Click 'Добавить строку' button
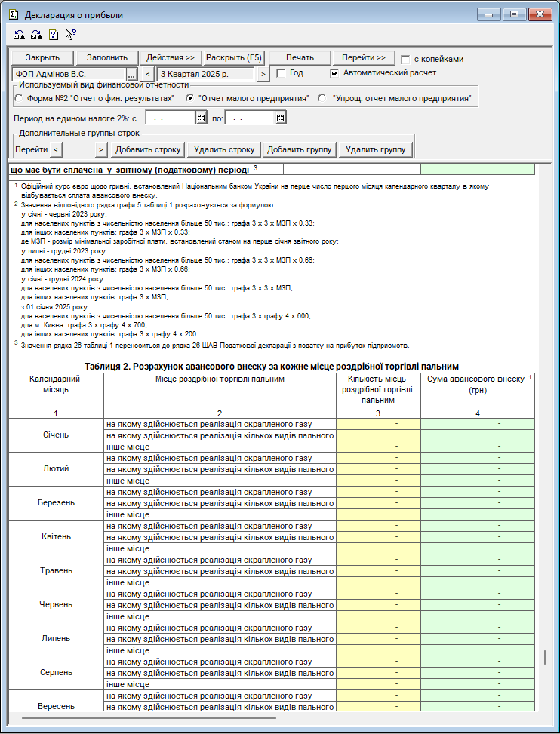The width and height of the screenshot is (560, 734). tap(148, 149)
